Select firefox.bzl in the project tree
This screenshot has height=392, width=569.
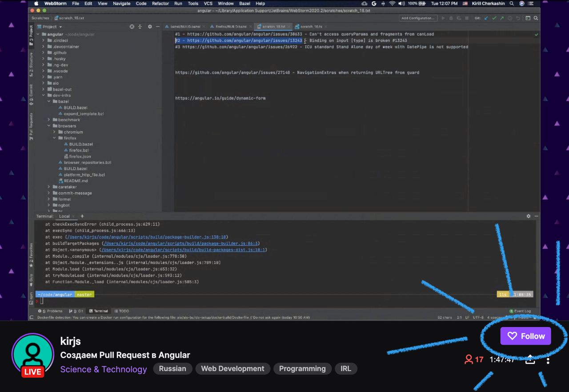[x=79, y=150]
